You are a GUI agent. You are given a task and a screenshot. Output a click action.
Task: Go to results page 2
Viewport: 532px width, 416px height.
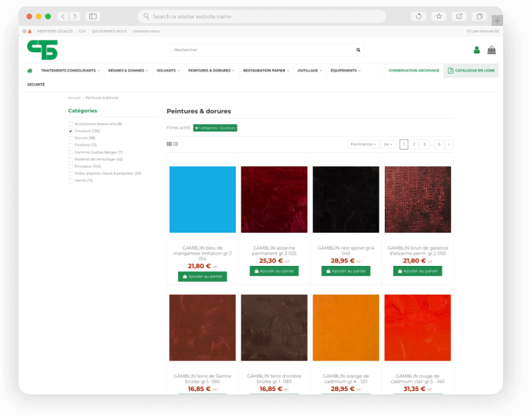click(414, 145)
